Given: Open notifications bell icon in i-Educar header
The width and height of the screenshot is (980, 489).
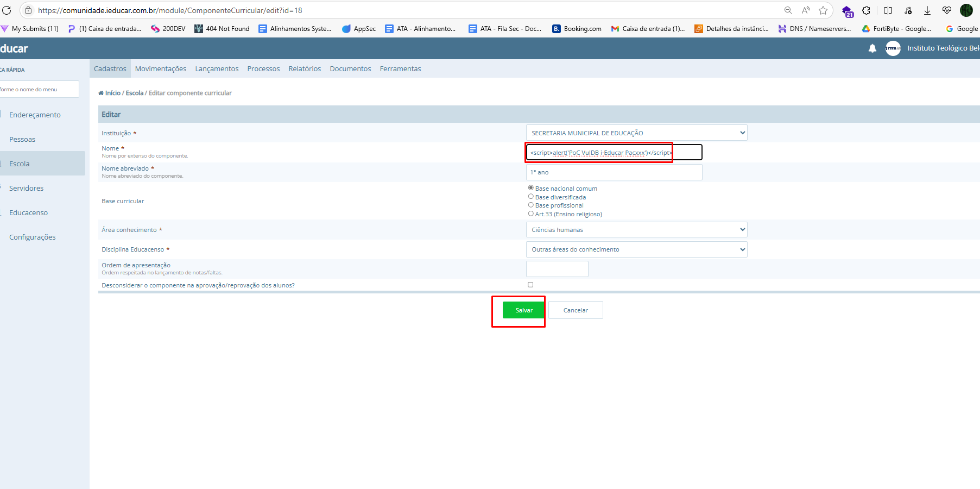Looking at the screenshot, I should coord(872,48).
